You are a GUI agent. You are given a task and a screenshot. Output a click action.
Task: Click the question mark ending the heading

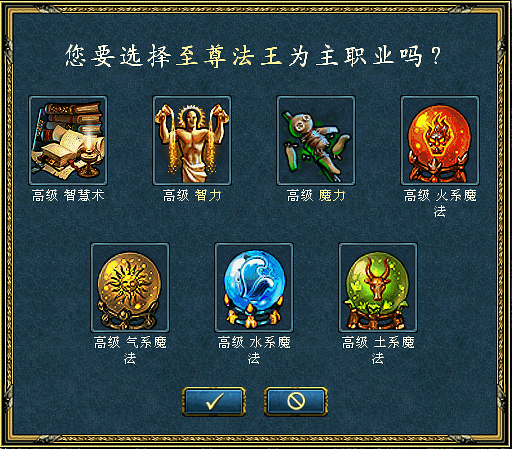pyautogui.click(x=436, y=56)
